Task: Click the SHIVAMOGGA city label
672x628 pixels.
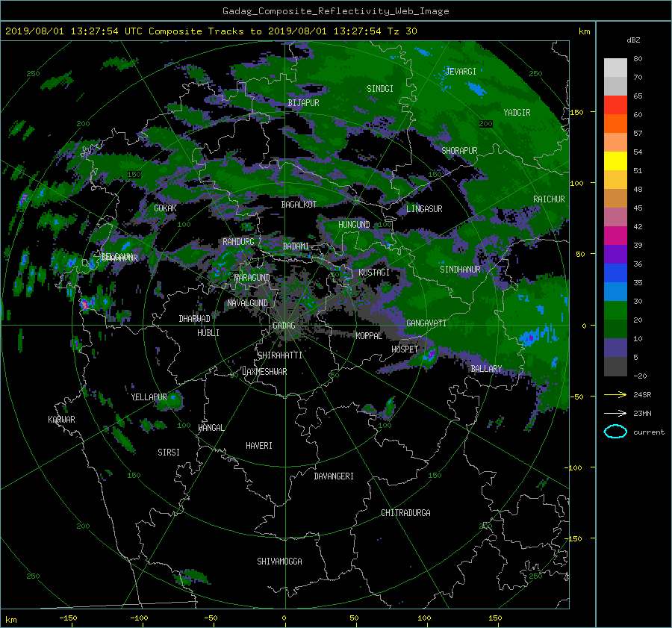Action: point(279,561)
